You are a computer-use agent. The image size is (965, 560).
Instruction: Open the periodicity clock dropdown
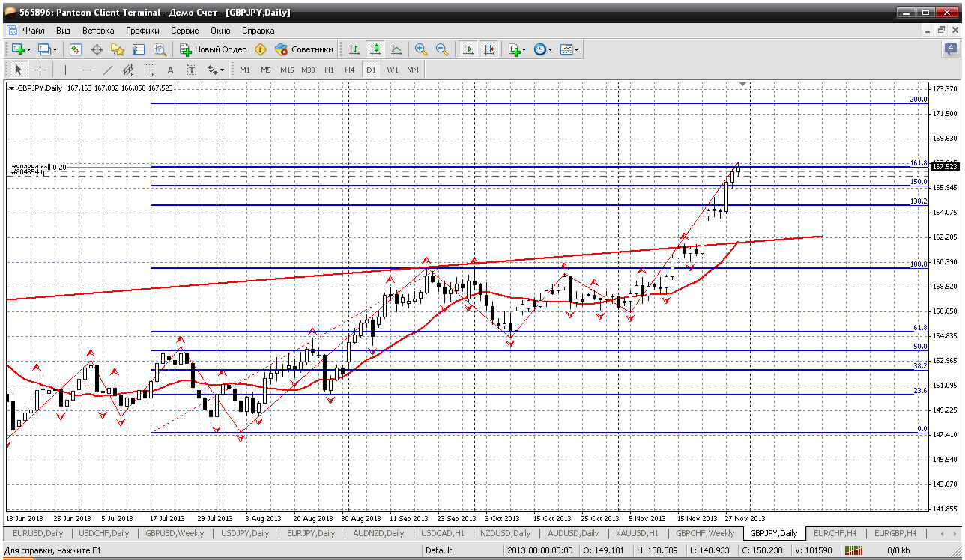click(550, 50)
